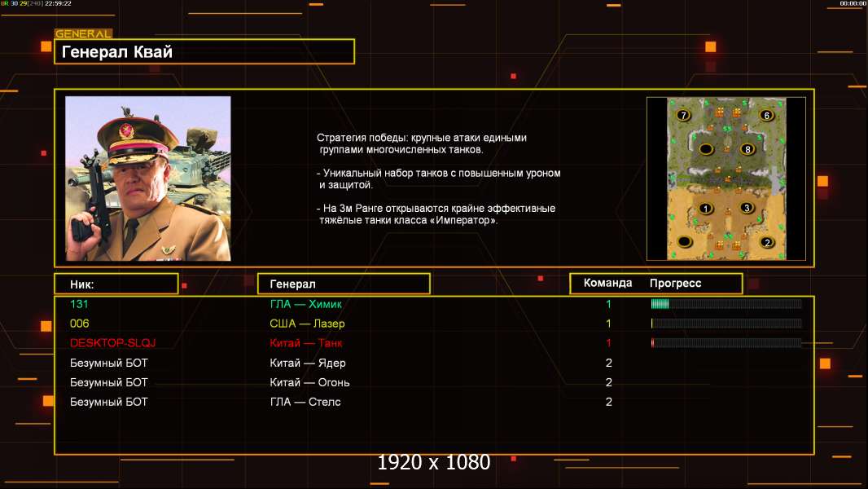
Task: Click the ГЛА — Стелс general entry
Action: click(x=305, y=402)
